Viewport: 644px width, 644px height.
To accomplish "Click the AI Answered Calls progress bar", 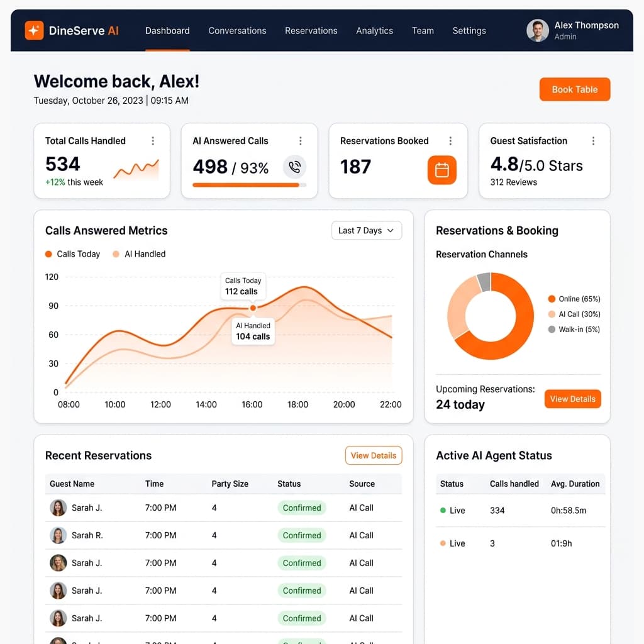I will coord(249,185).
